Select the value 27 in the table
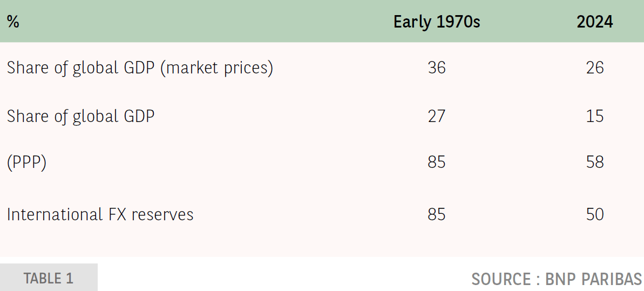This screenshot has width=644, height=291. [437, 116]
